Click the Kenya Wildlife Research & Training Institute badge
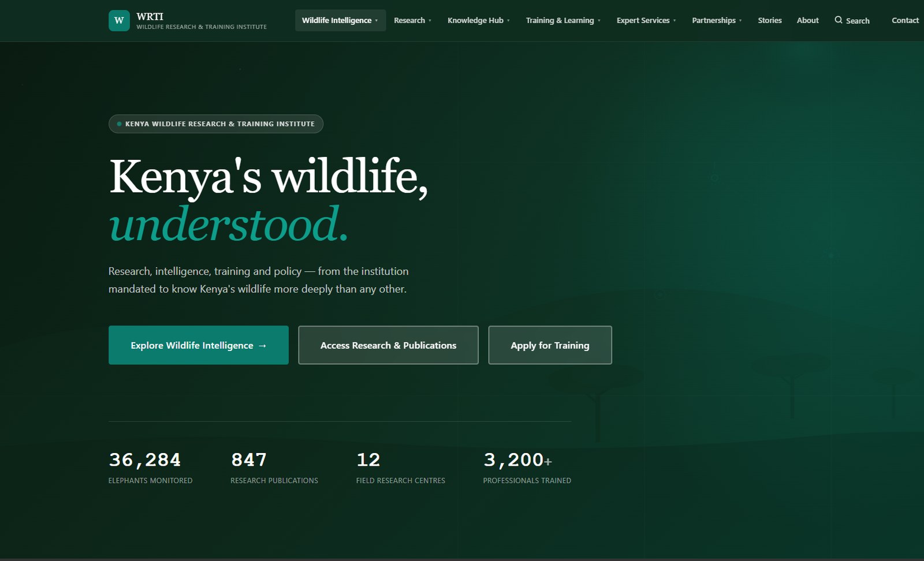 (x=216, y=124)
